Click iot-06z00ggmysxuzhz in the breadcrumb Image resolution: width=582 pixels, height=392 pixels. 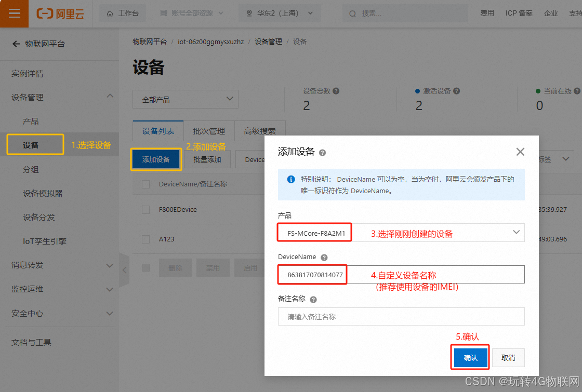(x=210, y=42)
